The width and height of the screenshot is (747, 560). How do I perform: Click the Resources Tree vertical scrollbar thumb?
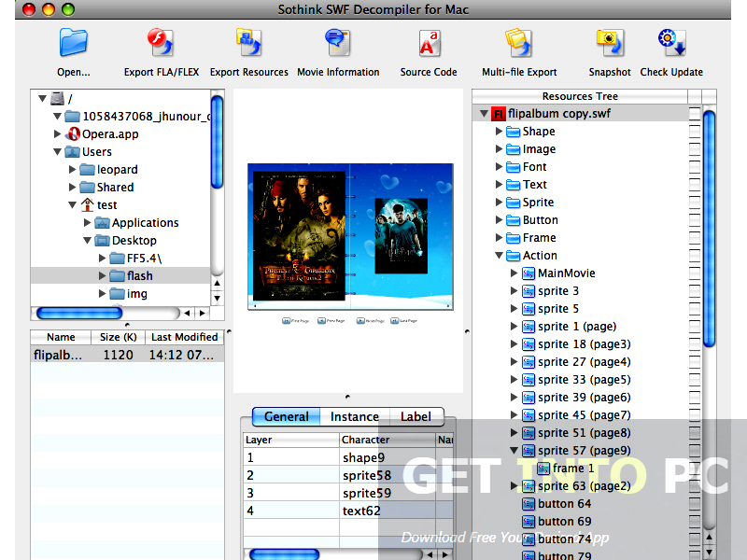click(709, 229)
